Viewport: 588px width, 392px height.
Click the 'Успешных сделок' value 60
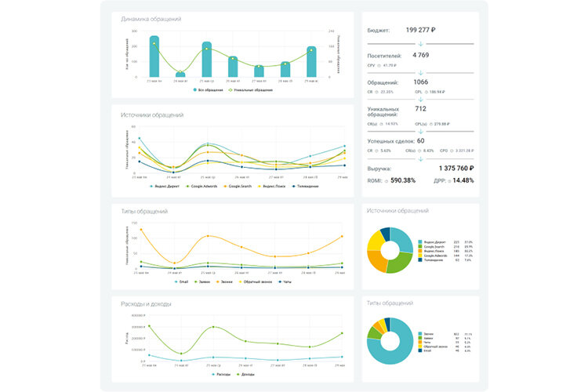click(x=421, y=141)
